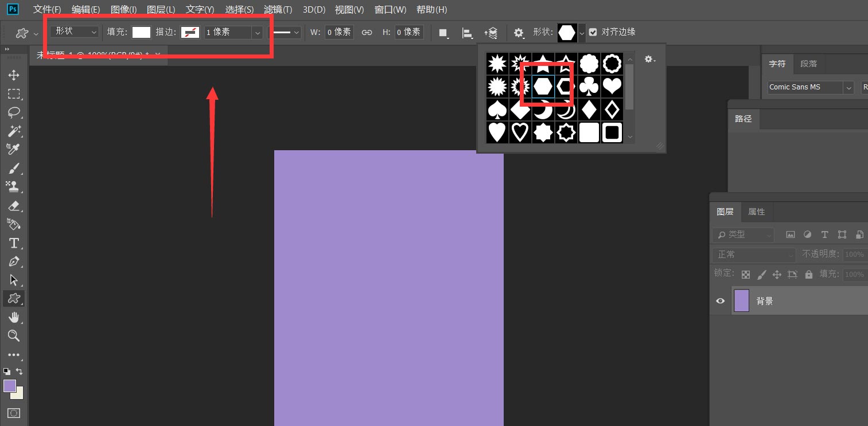Click the fill color swatch in options bar
Image resolution: width=868 pixels, height=426 pixels.
pyautogui.click(x=141, y=32)
